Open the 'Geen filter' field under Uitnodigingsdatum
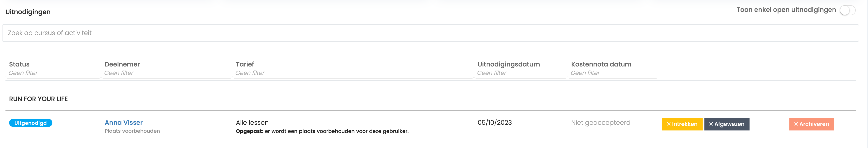Viewport: 868px width, 148px height. (x=520, y=73)
